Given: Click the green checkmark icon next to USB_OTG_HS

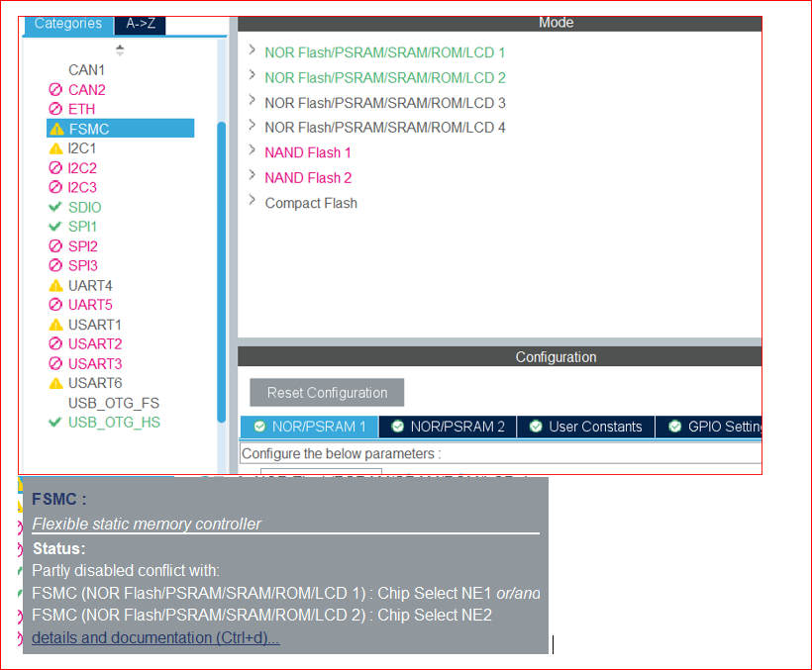Looking at the screenshot, I should click(54, 422).
